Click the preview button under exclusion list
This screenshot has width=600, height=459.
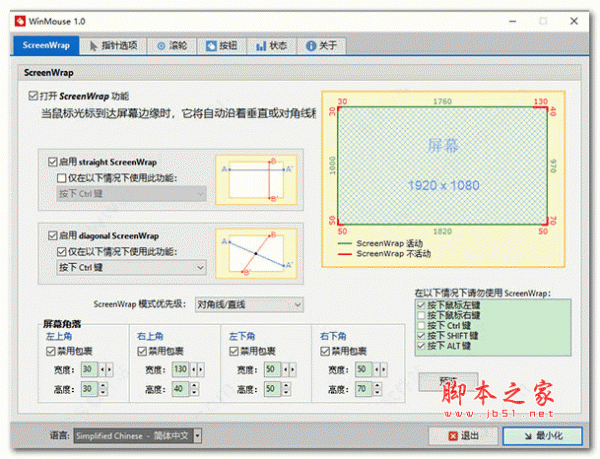(x=448, y=381)
